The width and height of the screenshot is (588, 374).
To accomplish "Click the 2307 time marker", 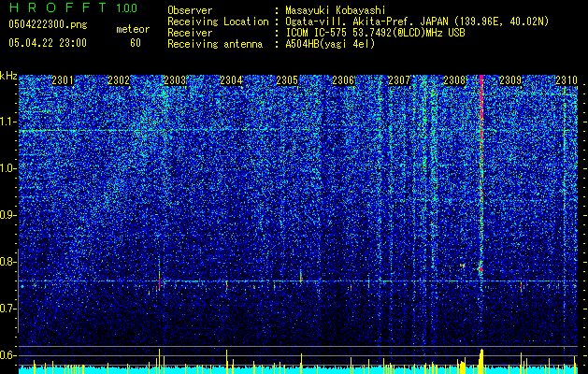I will [x=399, y=80].
